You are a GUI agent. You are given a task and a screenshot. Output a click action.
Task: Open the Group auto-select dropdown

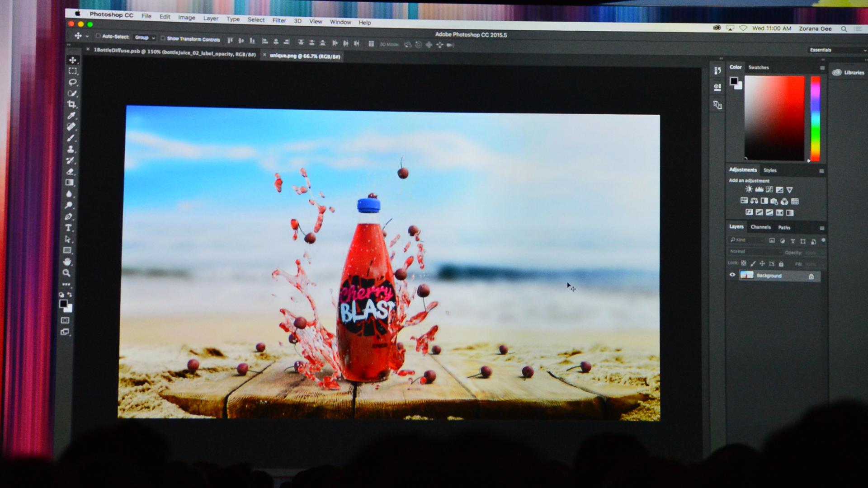145,38
